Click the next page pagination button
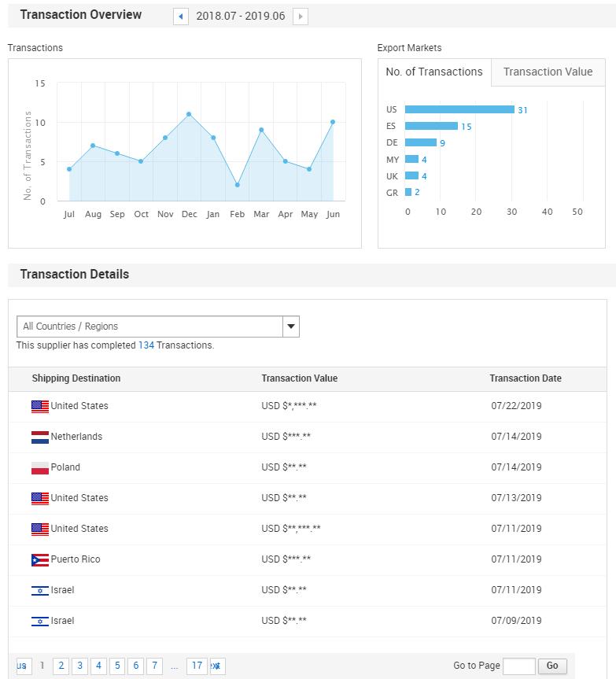The image size is (616, 679). [216, 666]
